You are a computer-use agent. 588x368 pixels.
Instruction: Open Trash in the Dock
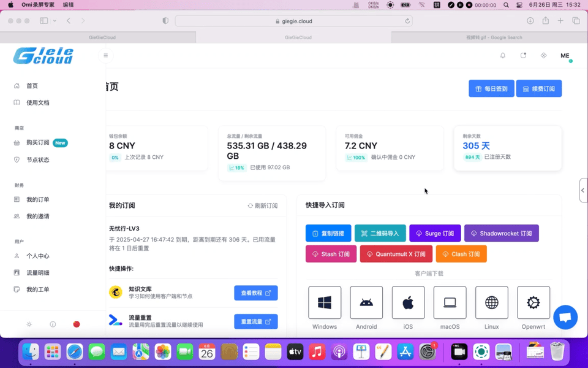[557, 351]
